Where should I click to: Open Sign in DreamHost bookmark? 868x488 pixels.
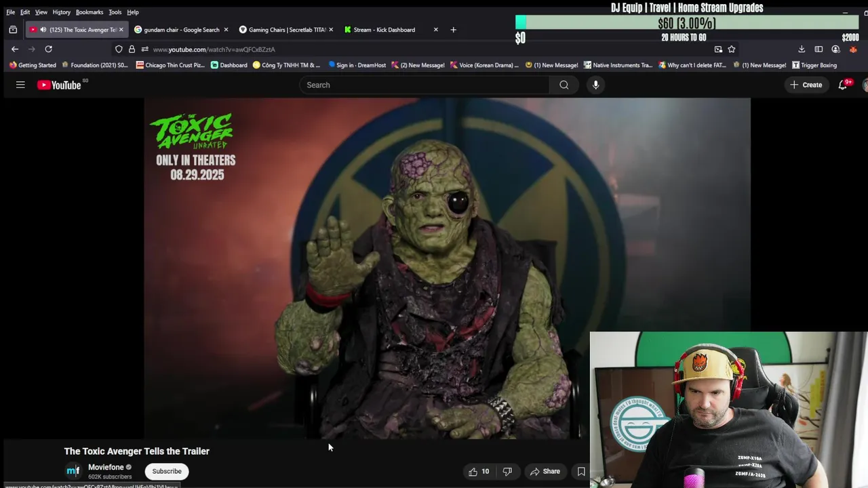click(357, 65)
